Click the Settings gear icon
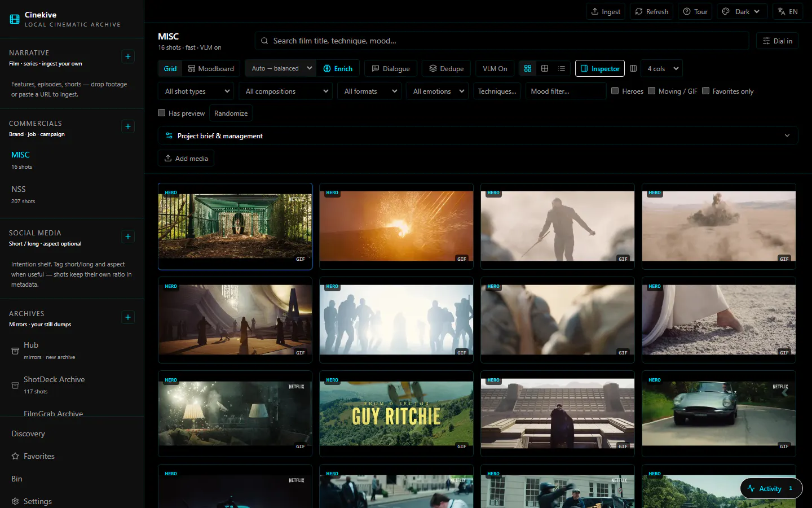This screenshot has height=508, width=812. pyautogui.click(x=15, y=501)
